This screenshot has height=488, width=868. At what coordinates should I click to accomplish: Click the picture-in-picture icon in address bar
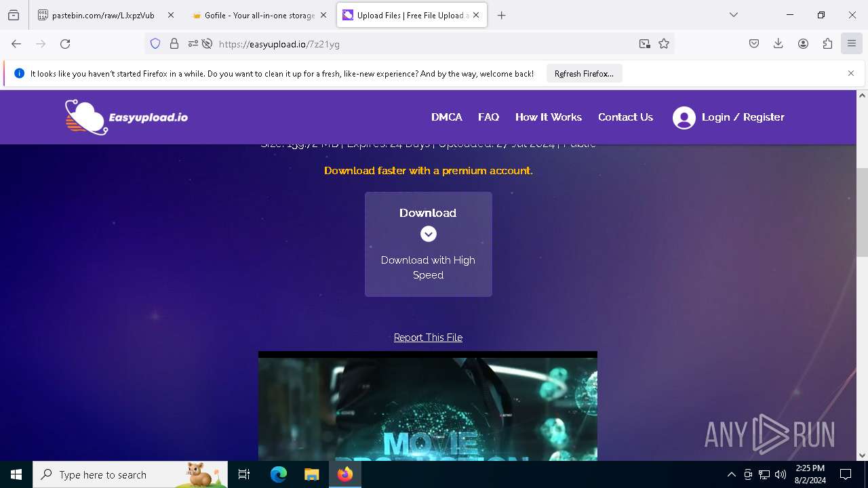(x=644, y=44)
